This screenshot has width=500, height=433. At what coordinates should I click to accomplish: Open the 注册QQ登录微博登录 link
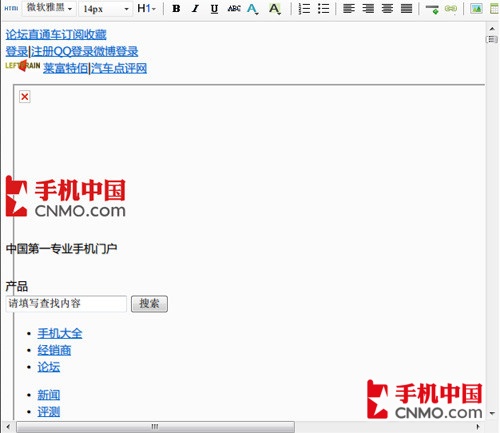(84, 51)
